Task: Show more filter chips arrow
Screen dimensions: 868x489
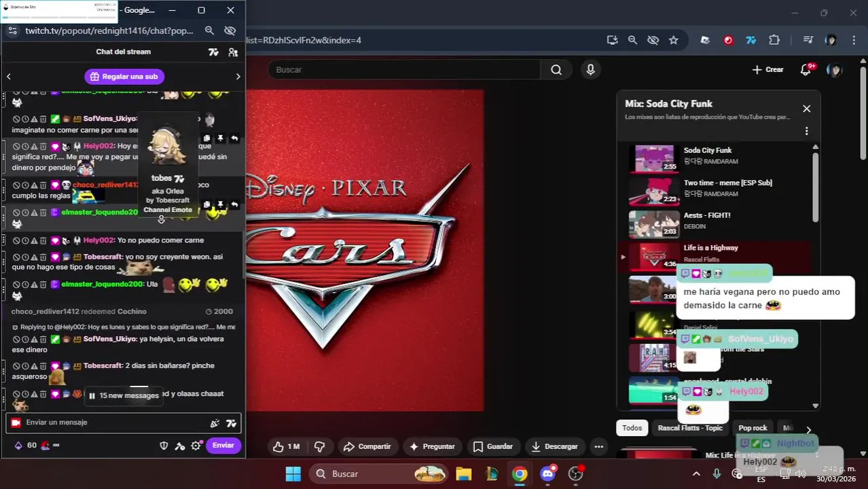Action: pyautogui.click(x=808, y=429)
